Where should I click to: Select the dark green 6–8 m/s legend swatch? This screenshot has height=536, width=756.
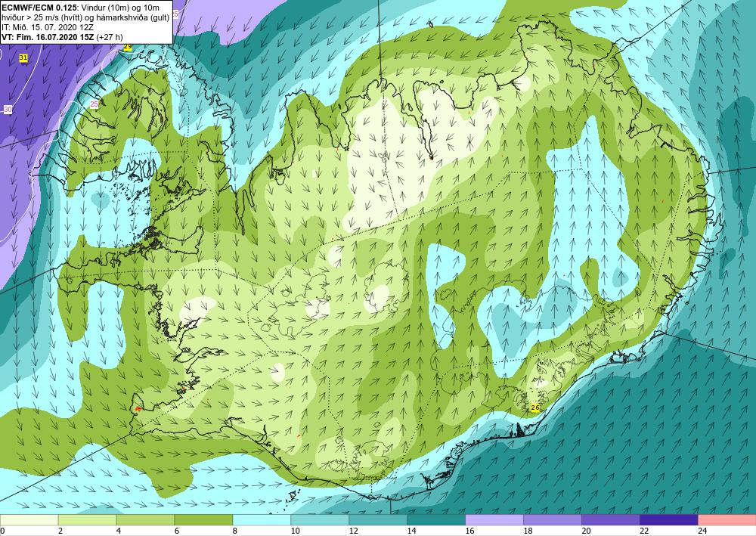coord(203,520)
